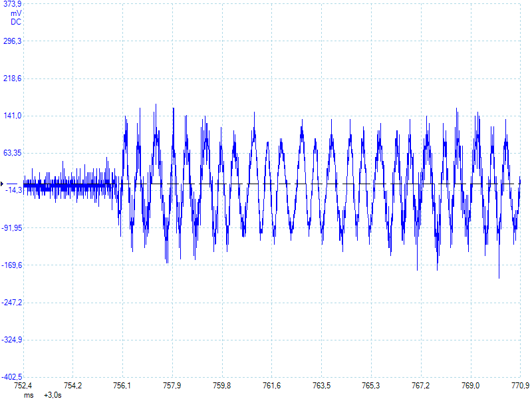Click the 763,5 time axis label

[321, 386]
